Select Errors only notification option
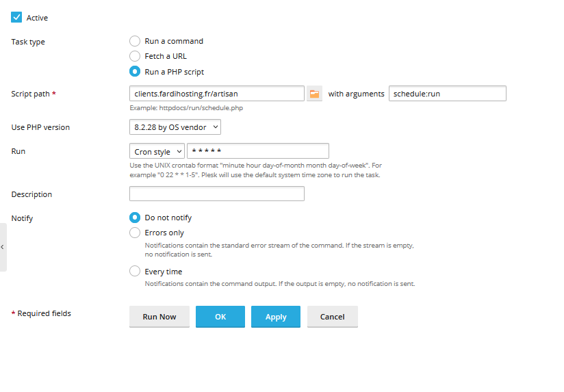Image resolution: width=564 pixels, height=392 pixels. pos(135,233)
